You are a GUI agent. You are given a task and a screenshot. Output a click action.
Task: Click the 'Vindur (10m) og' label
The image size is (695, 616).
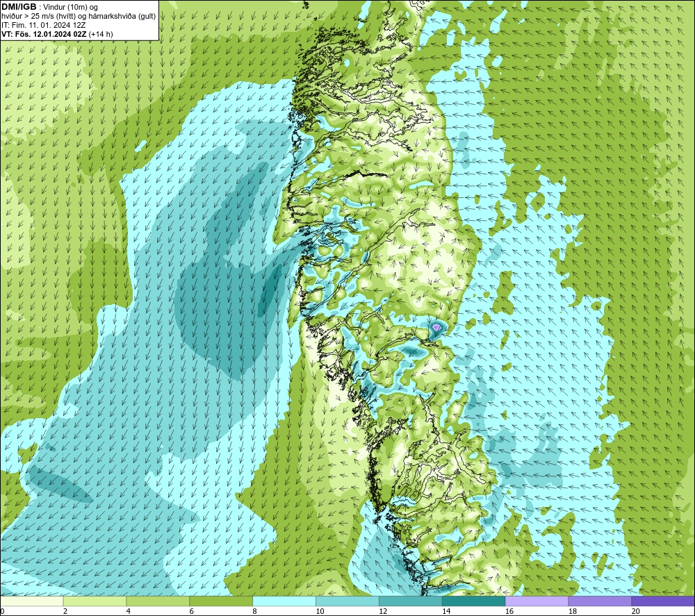coord(71,7)
